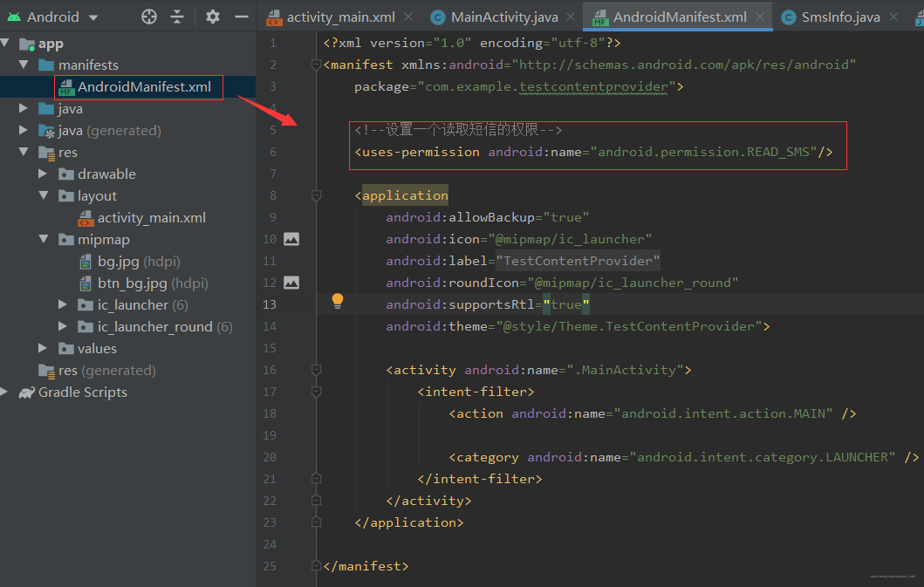Toggle fold marker on intent-filter line 17
The image size is (924, 587).
pos(316,392)
